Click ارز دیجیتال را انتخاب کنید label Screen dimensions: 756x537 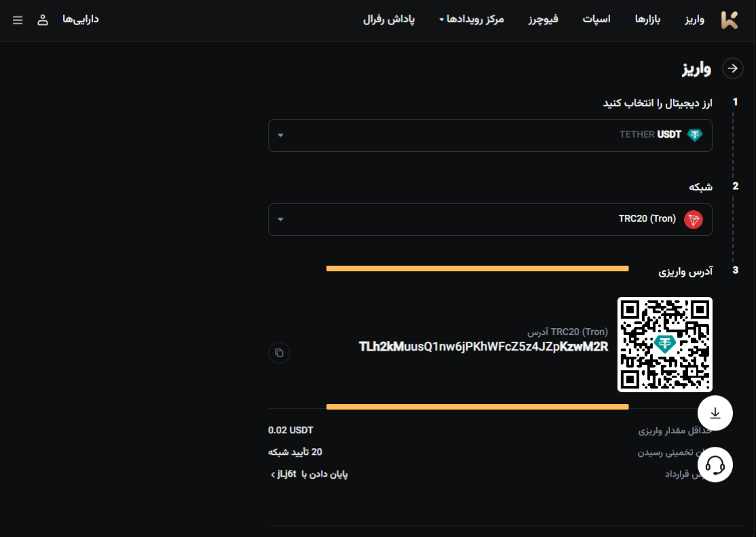point(658,104)
